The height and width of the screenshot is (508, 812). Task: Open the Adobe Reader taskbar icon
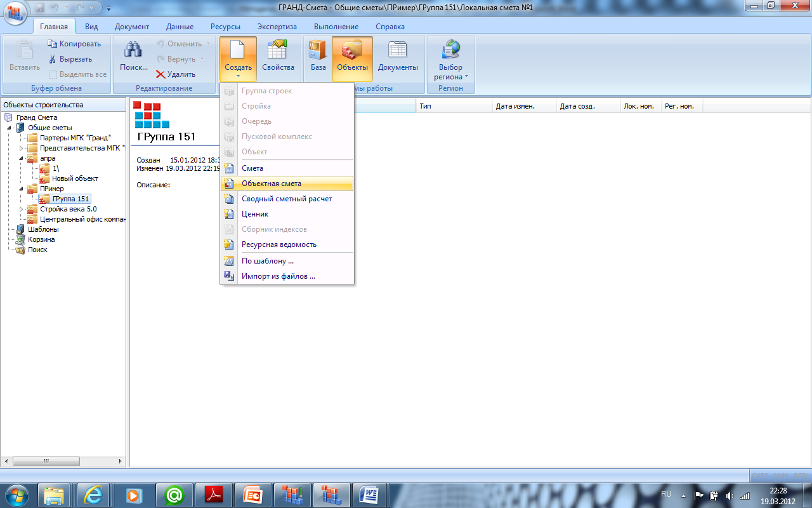click(x=213, y=494)
